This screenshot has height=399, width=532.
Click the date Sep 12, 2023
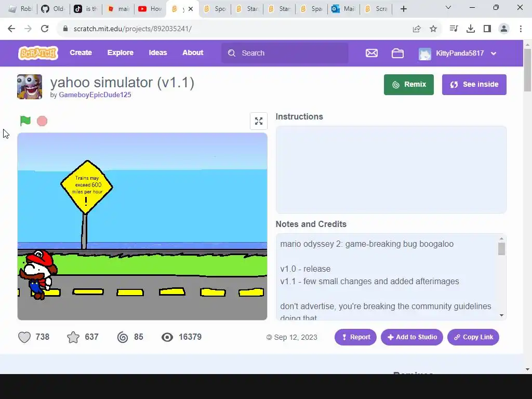[296, 337]
